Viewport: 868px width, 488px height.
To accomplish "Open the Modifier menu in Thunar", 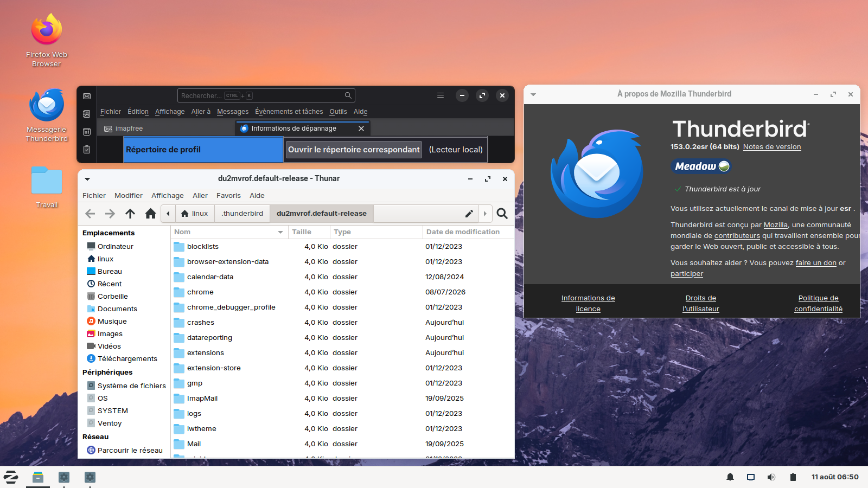I will [129, 196].
